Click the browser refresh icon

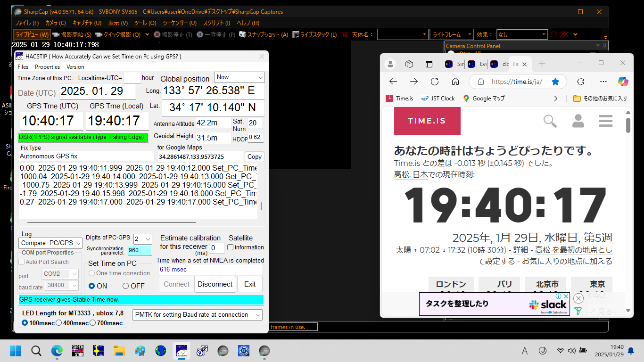coord(435,82)
